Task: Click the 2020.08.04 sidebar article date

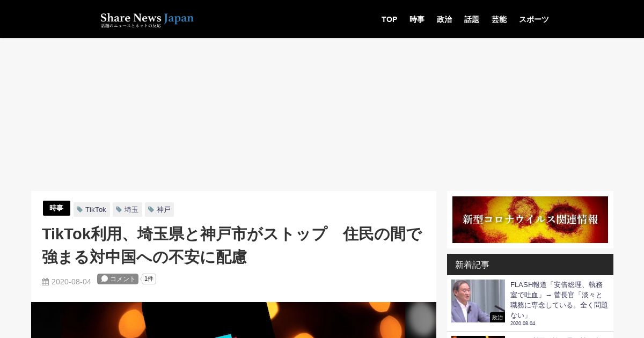Action: coord(523,324)
